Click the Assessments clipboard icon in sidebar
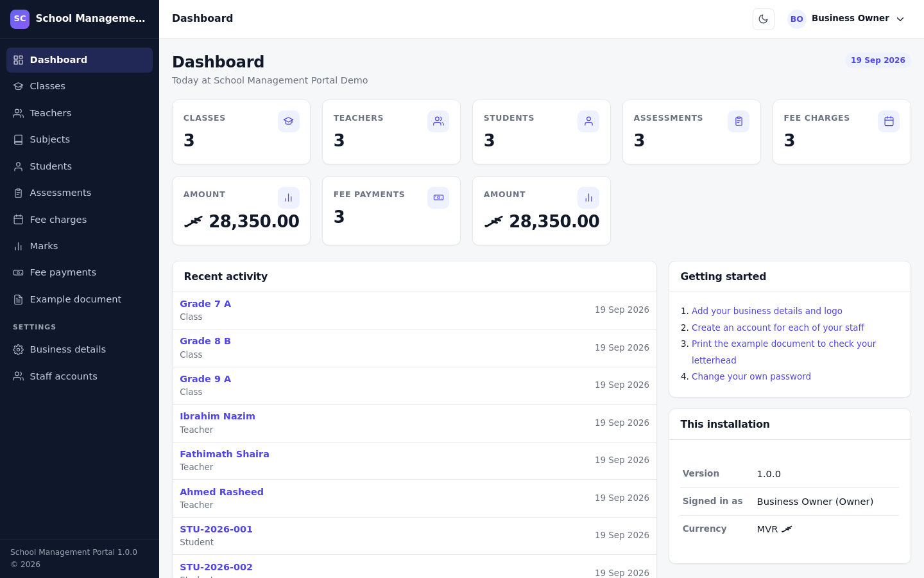 coord(19,193)
